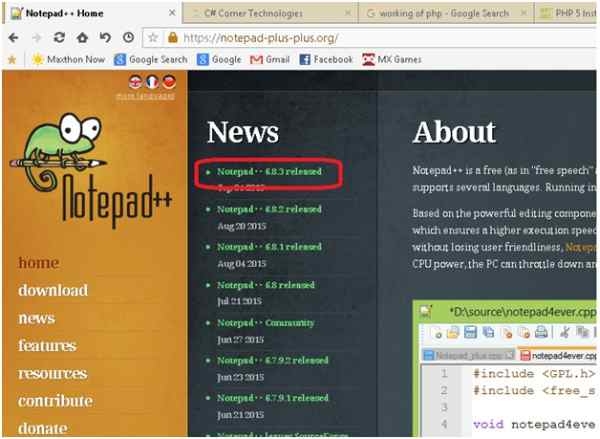Open the MX Games bookmark
Viewport: 600px width, 439px height.
point(392,59)
